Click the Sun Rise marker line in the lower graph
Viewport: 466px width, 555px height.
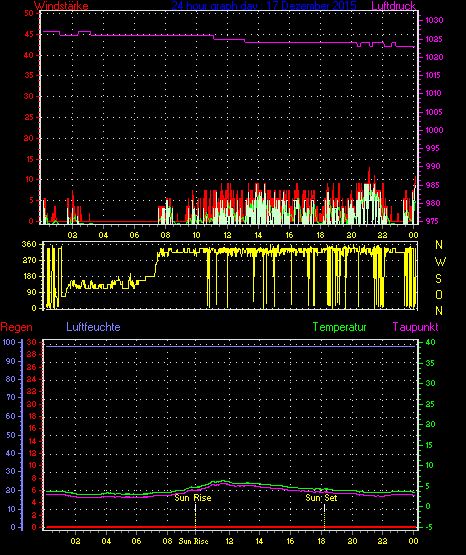coord(195,516)
